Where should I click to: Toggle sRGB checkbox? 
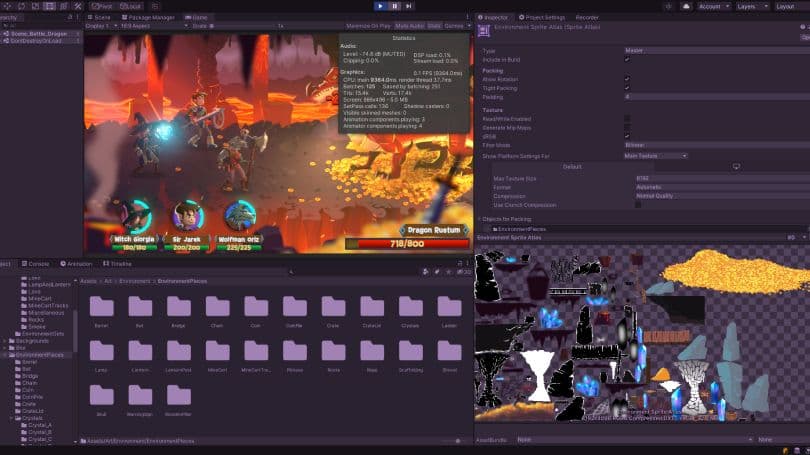pos(627,136)
